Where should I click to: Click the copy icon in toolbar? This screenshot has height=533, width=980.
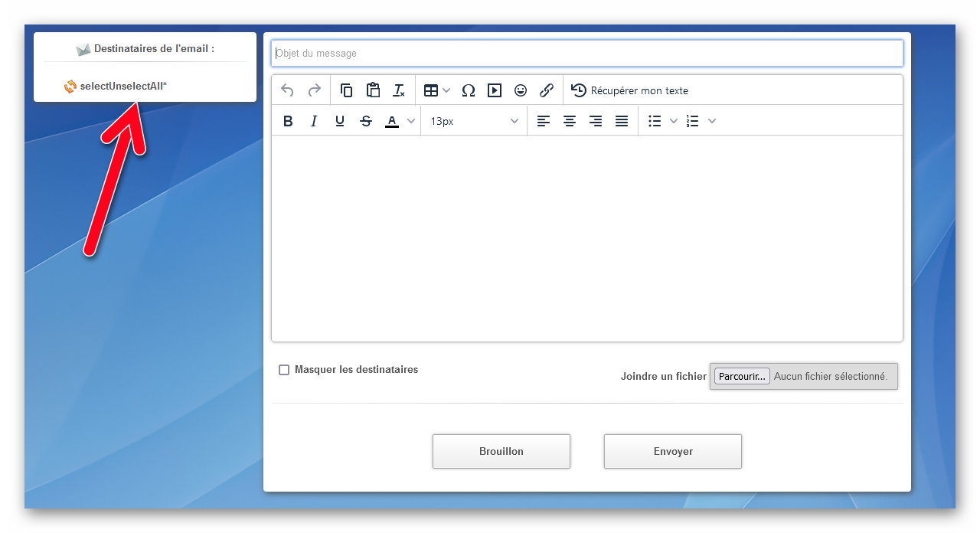(x=346, y=90)
